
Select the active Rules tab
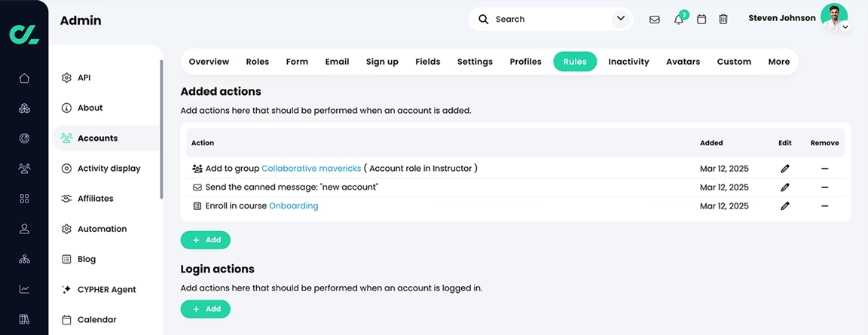575,62
